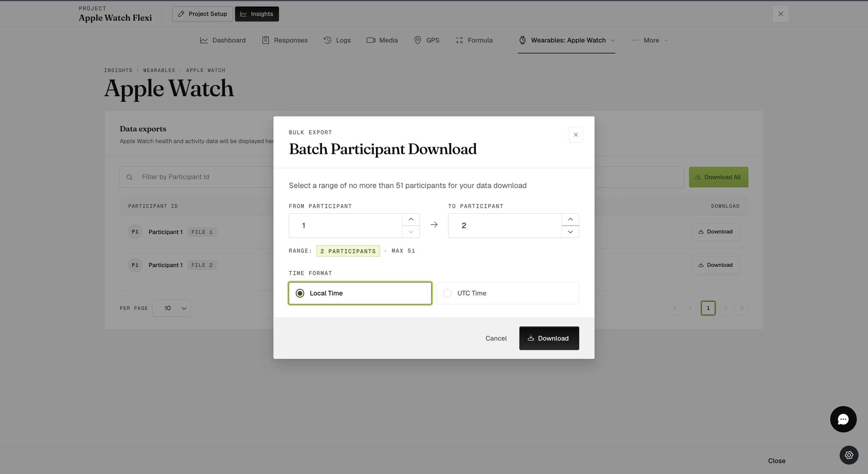Click the search magnifier icon
Viewport: 868px width, 474px height.
129,177
